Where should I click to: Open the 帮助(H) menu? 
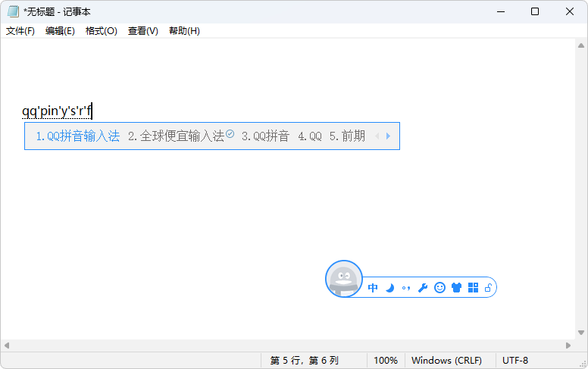point(184,31)
